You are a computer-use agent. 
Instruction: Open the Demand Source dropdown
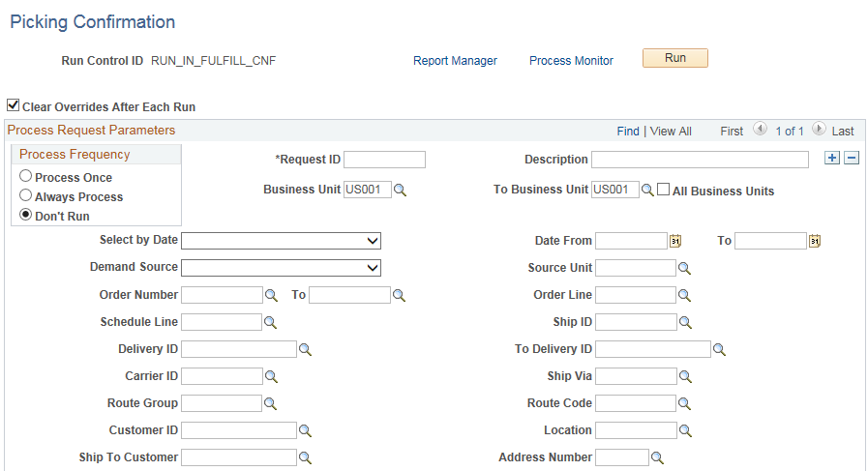tap(282, 268)
